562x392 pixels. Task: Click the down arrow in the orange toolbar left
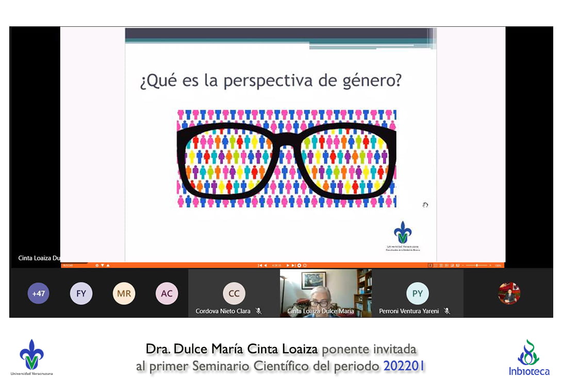point(102,265)
